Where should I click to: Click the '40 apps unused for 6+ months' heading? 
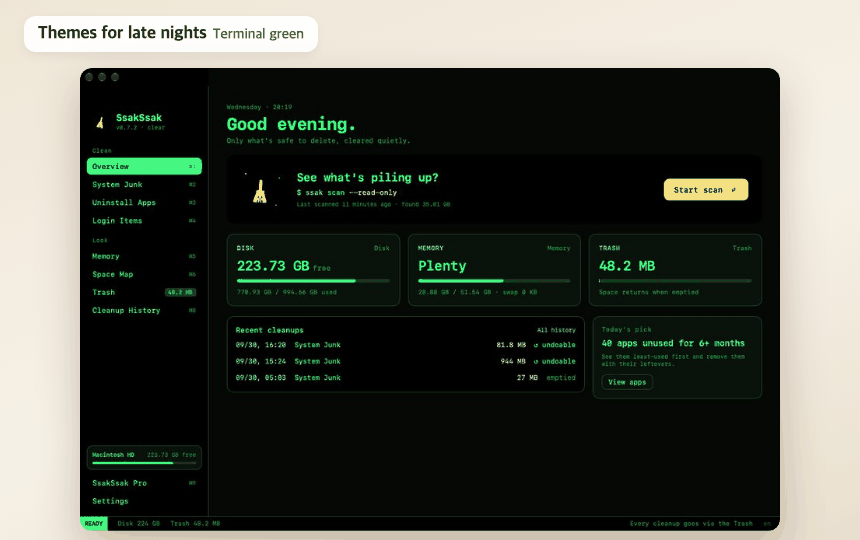[x=673, y=343]
